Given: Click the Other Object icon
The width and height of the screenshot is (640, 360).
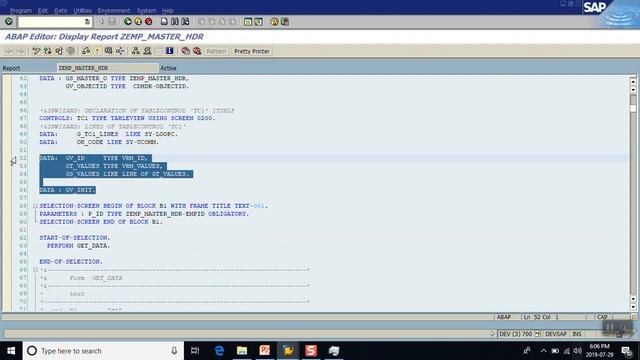Looking at the screenshot, I should coord(59,51).
